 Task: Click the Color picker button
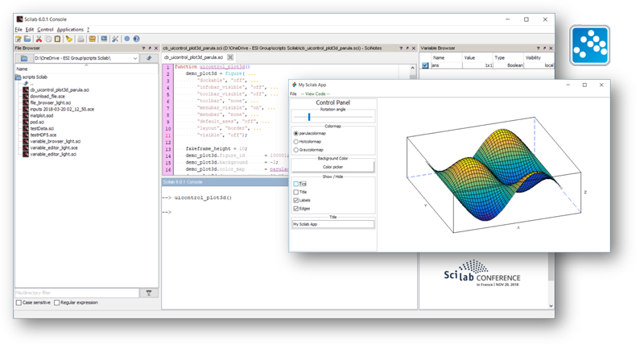332,167
